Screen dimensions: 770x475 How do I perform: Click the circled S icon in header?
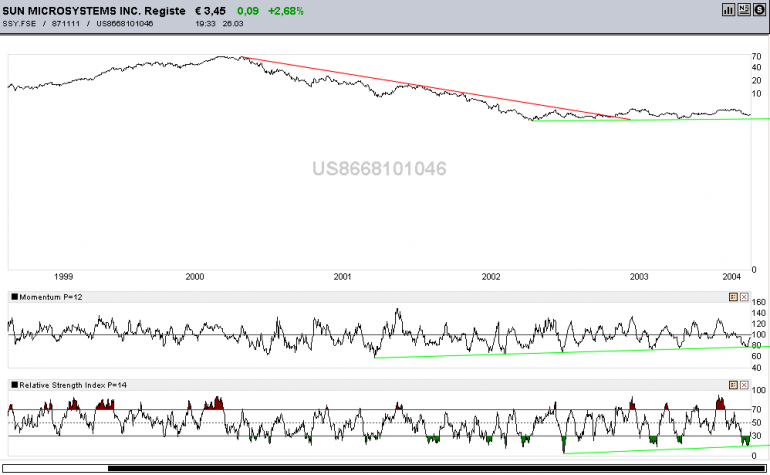[x=759, y=9]
